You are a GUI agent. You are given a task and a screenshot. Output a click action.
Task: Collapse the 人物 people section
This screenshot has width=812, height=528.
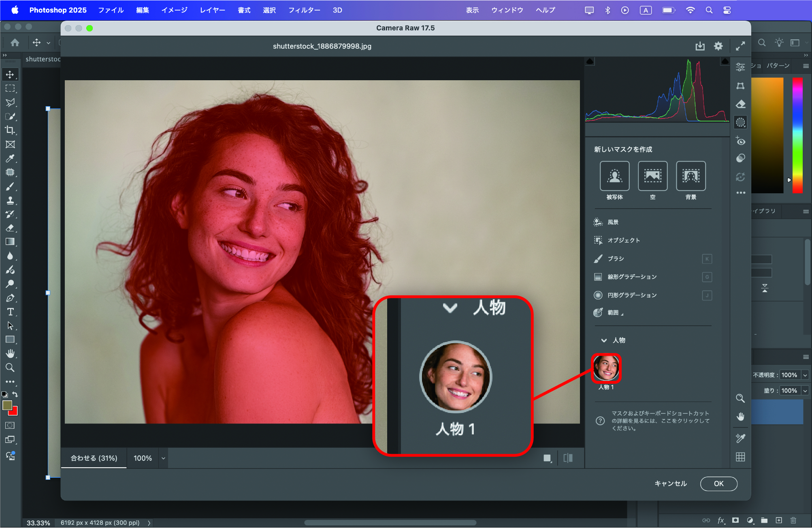pos(604,340)
